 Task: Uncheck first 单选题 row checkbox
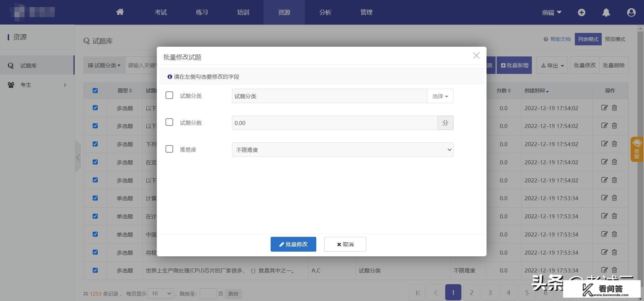95,198
